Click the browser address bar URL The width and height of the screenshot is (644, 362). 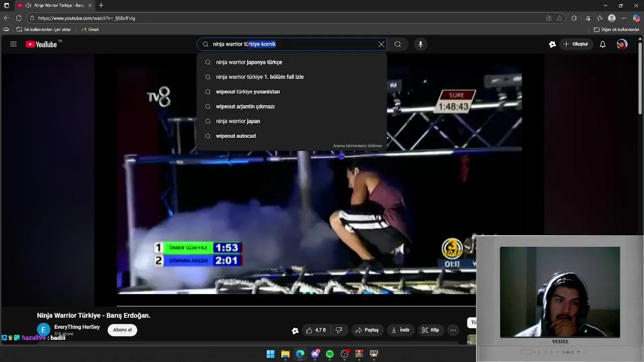[87, 18]
